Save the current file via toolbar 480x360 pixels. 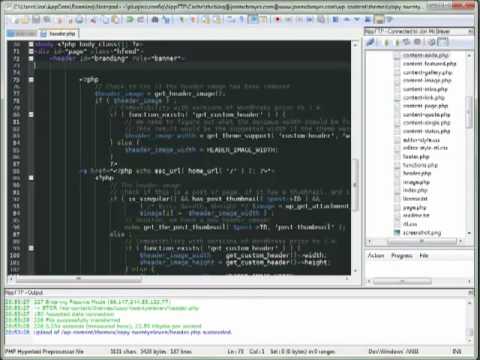click(36, 20)
